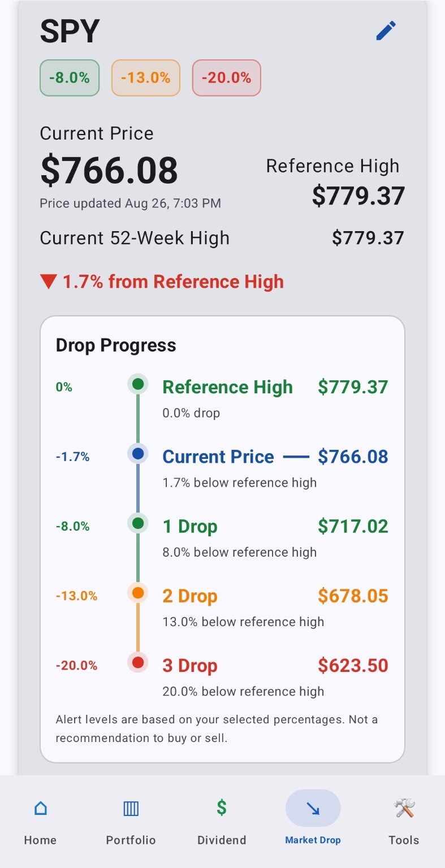Tap '20.0% below reference high' subtitle
This screenshot has height=868, width=445.
click(243, 691)
